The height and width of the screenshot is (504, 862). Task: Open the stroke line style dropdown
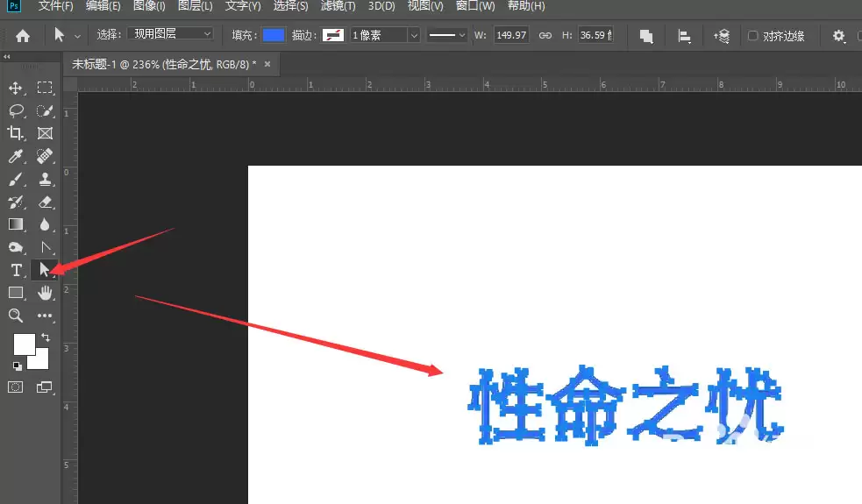tap(446, 35)
